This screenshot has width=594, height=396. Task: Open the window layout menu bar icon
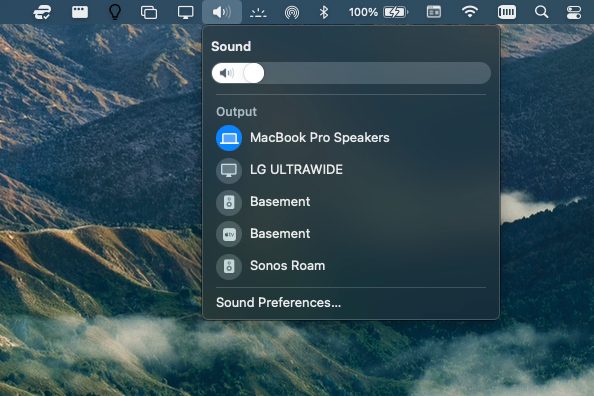point(434,12)
